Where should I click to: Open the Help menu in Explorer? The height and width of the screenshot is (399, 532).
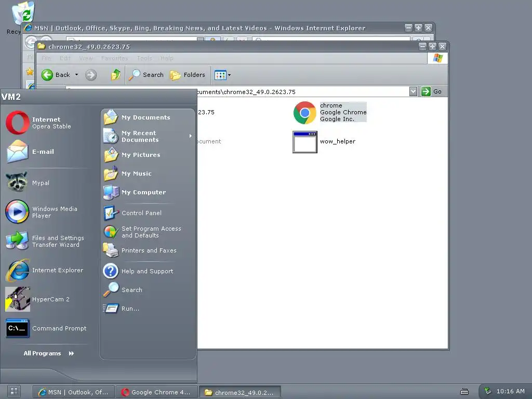[x=167, y=58]
